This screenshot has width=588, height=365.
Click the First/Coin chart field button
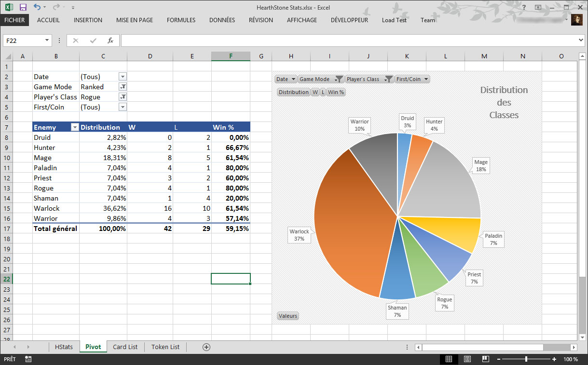412,79
